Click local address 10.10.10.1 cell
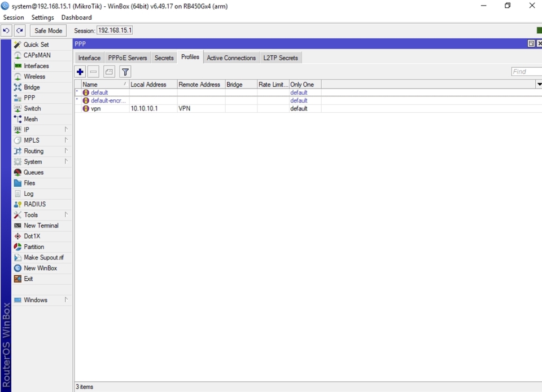 [x=154, y=108]
